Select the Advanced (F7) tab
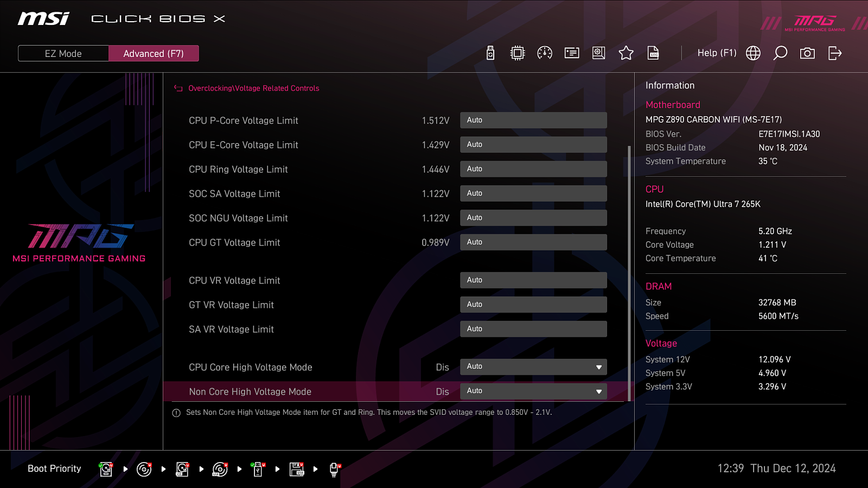The image size is (868, 488). pos(154,54)
